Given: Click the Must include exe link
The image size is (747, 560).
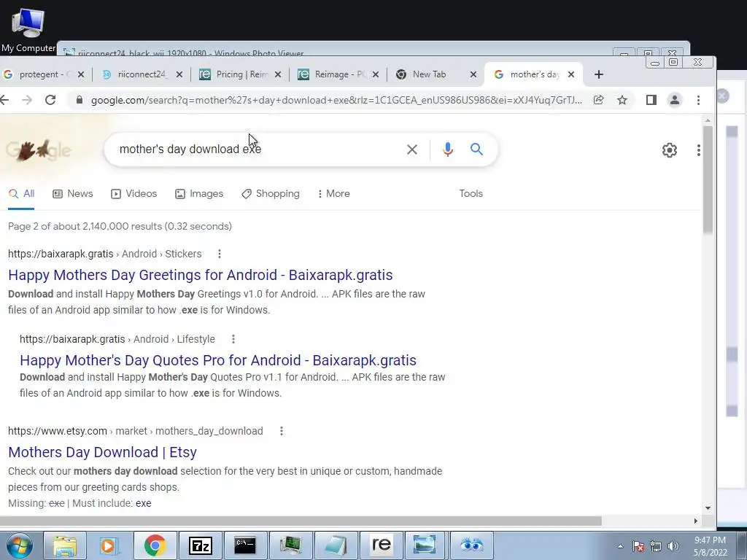Looking at the screenshot, I should click(x=143, y=503).
